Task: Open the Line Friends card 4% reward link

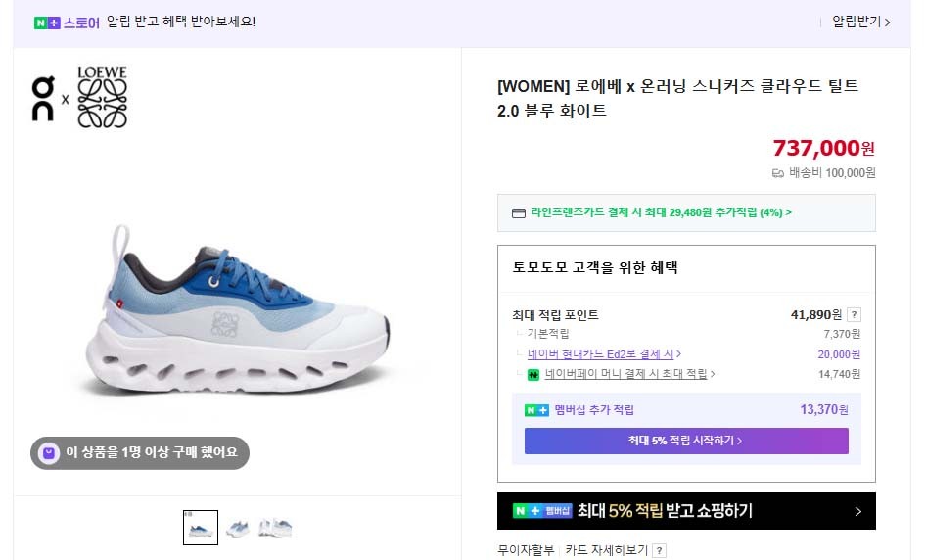Action: pyautogui.click(x=661, y=212)
